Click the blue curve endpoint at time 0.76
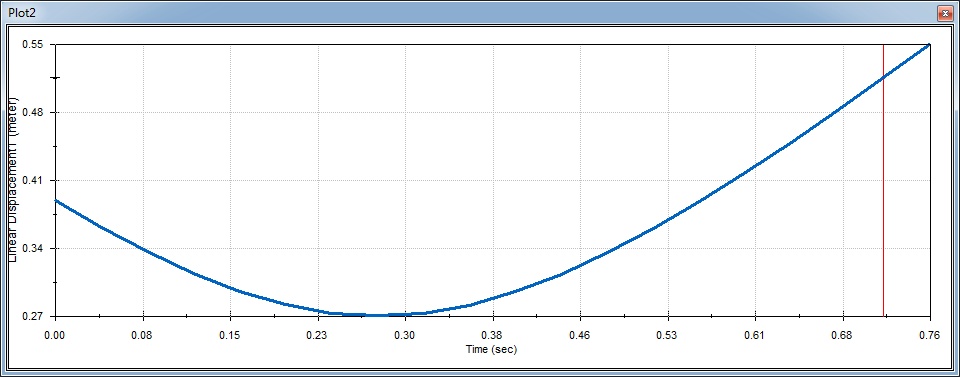Screen dimensions: 960x377 pos(929,45)
